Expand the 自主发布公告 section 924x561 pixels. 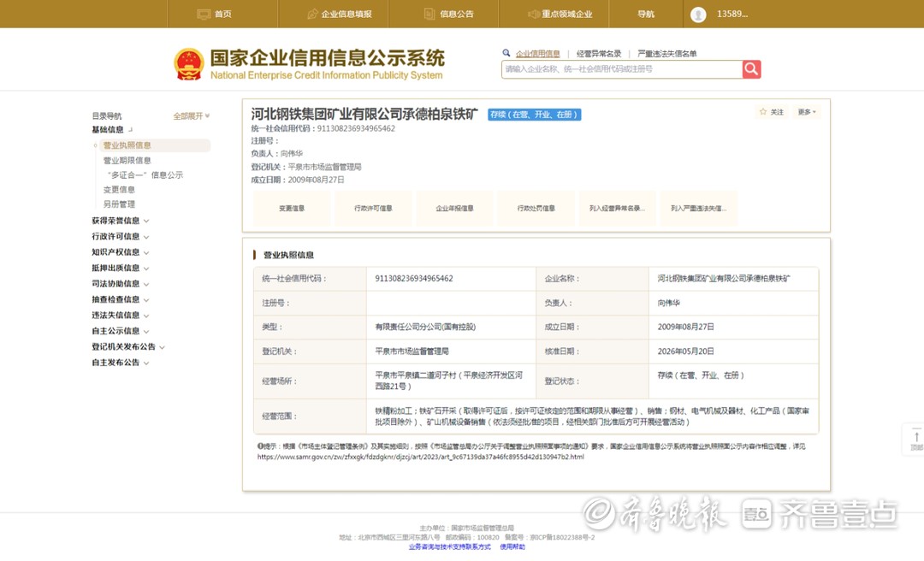(x=121, y=363)
